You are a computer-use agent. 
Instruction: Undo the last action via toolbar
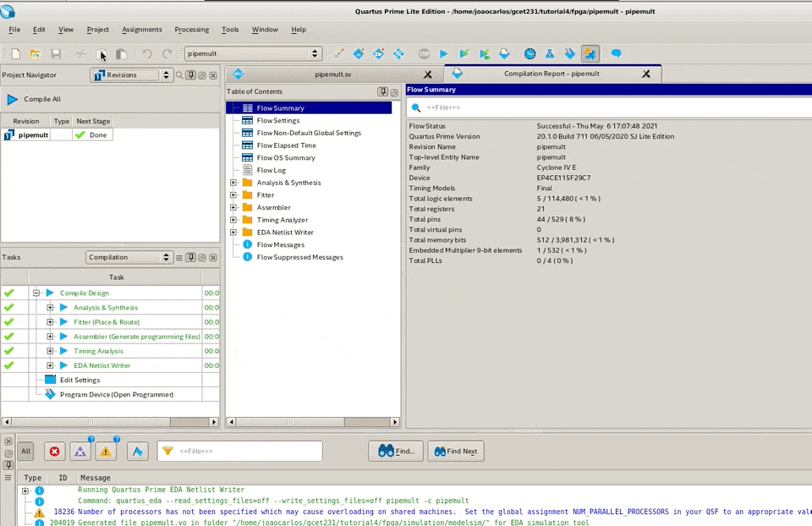147,54
